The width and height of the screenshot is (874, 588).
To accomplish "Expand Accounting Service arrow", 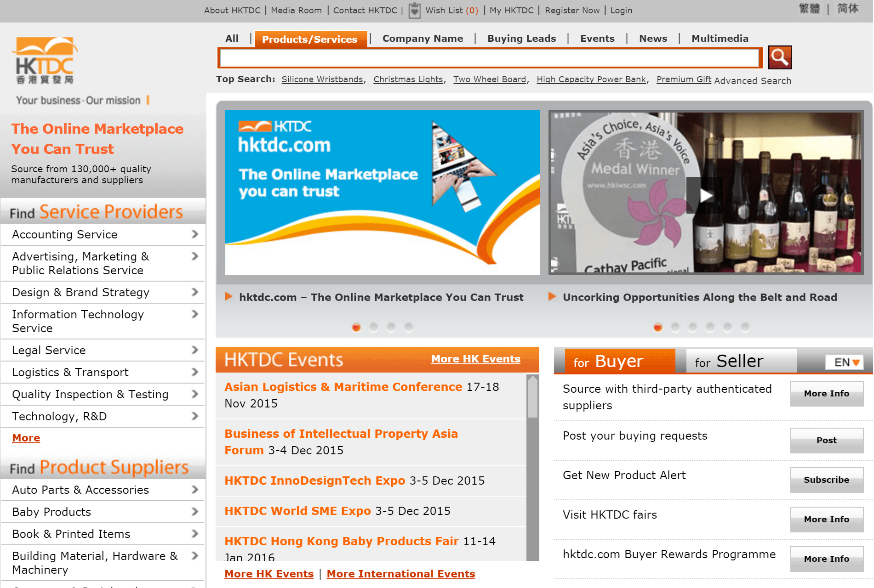I will [195, 234].
